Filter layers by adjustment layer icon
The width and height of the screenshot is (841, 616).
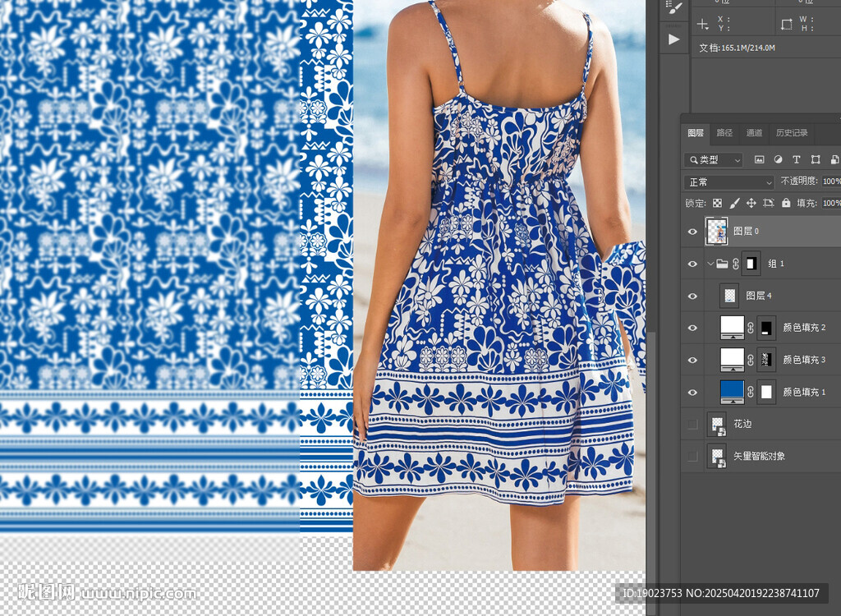778,159
